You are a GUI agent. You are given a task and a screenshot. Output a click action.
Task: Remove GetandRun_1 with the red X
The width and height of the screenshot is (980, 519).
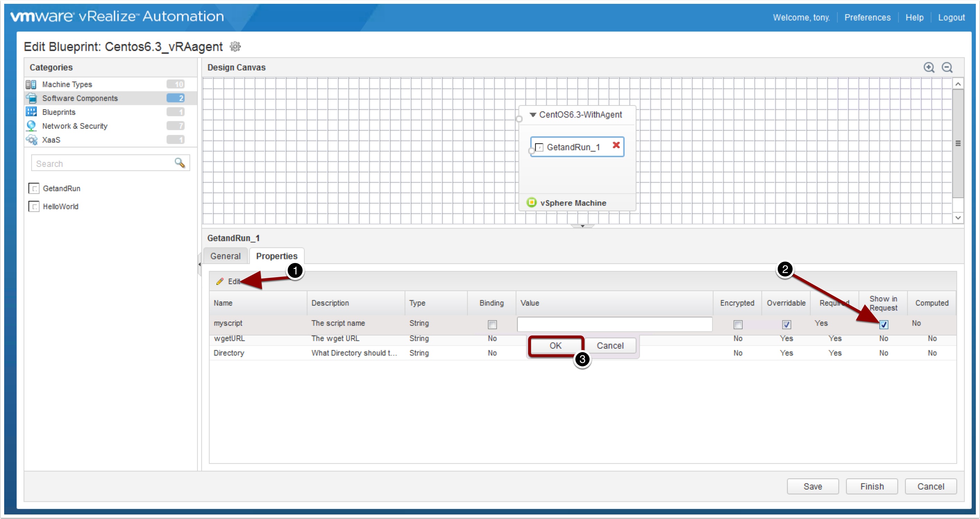click(616, 145)
